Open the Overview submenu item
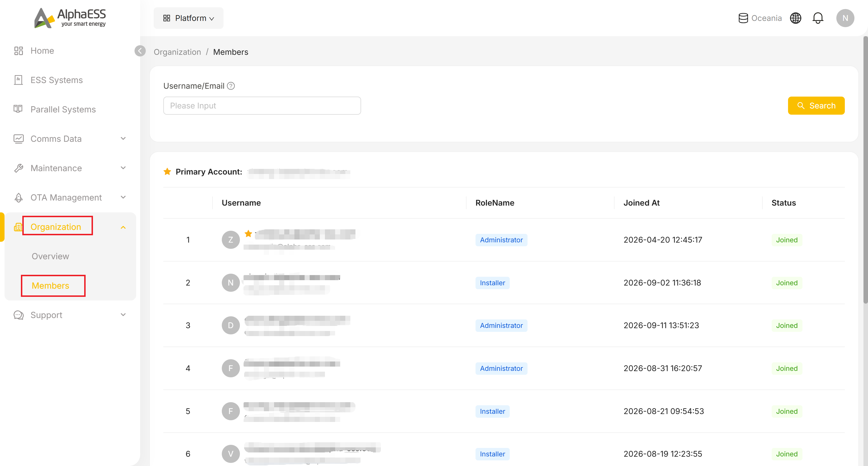This screenshot has width=868, height=466. [51, 256]
